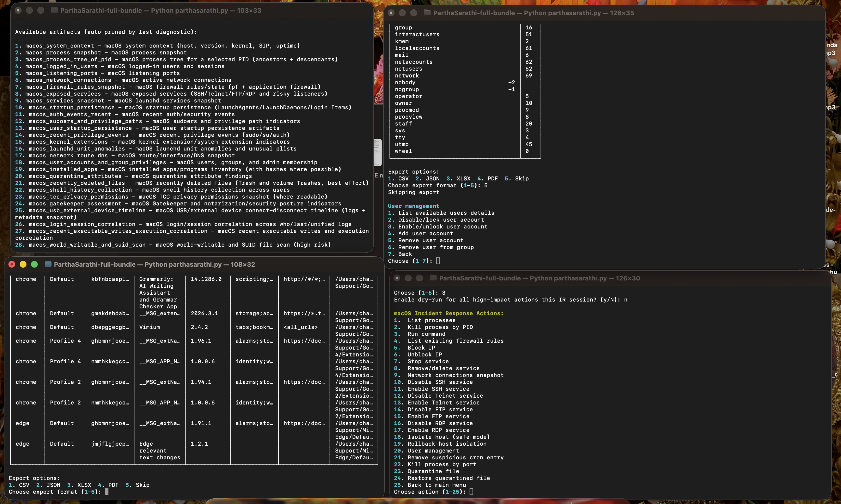Click the folder icon in the 108×32 window title
Viewport: 841px width, 504px height.
click(x=48, y=264)
